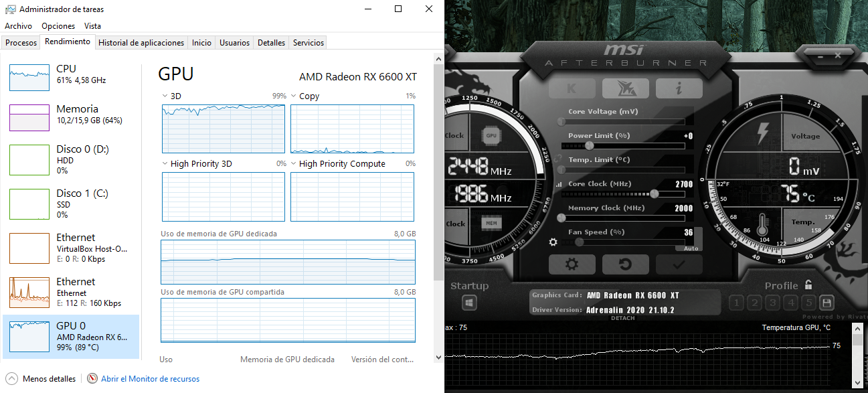This screenshot has width=868, height=393.
Task: Switch to the Procesos tab
Action: (21, 43)
